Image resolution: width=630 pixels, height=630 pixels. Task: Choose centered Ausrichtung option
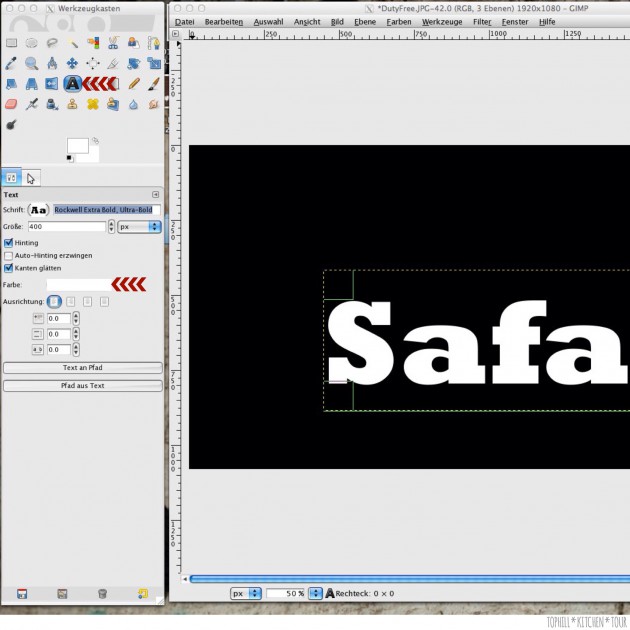(x=88, y=301)
